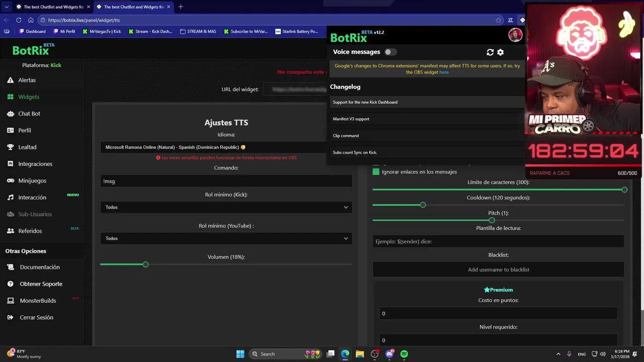Adjust the Cooldown (120 segundos) slider handle
The height and width of the screenshot is (362, 644).
point(423,205)
